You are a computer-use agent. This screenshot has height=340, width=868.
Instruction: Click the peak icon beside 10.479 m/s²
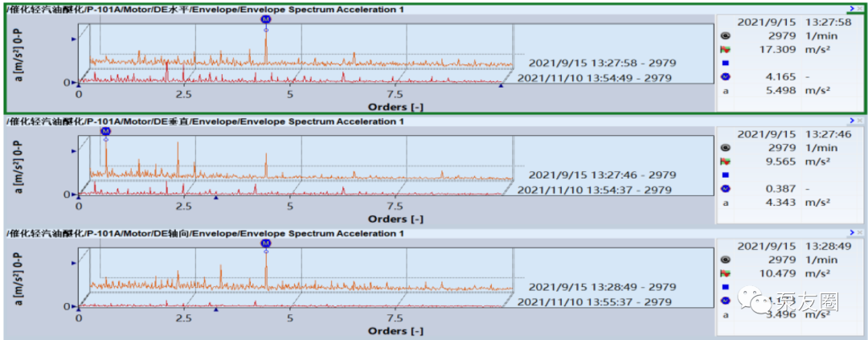(726, 274)
